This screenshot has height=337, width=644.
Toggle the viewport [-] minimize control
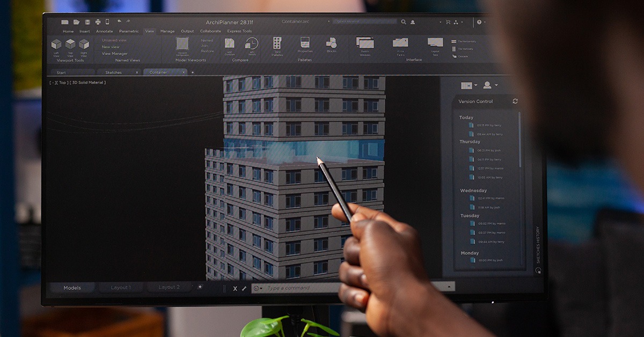coord(52,83)
